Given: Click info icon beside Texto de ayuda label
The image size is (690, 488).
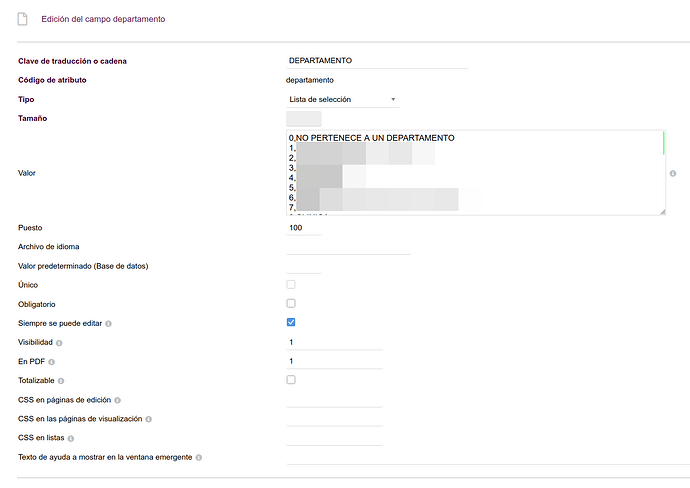Looking at the screenshot, I should tap(198, 457).
